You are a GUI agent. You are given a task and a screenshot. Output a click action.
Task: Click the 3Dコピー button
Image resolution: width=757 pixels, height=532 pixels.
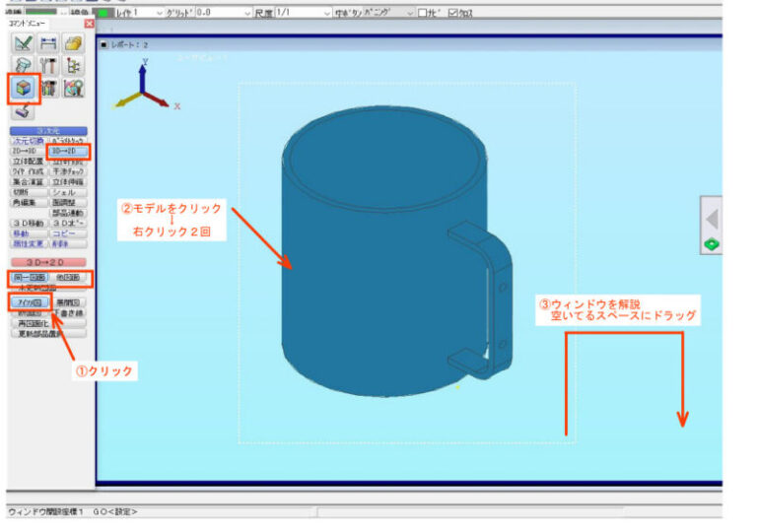click(x=68, y=223)
